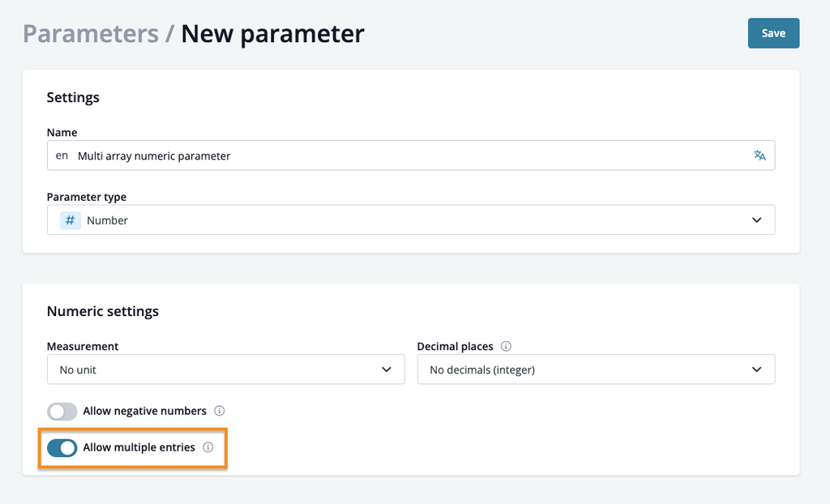Open the info icon beside Decimal places
The height and width of the screenshot is (504, 830).
tap(506, 346)
